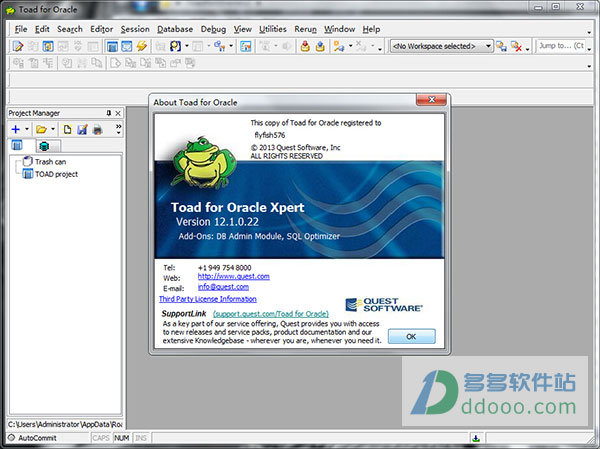This screenshot has width=600, height=449.
Task: Open the View menu
Action: point(243,29)
